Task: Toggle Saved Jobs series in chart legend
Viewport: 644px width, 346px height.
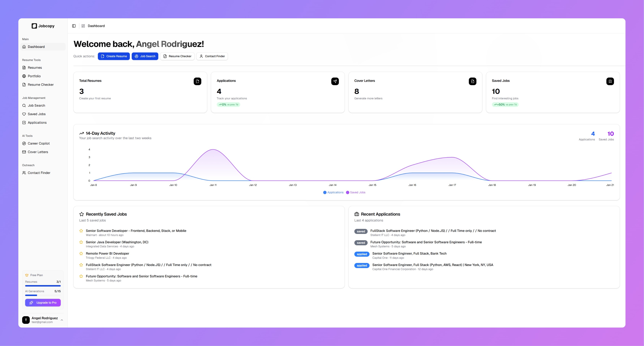Action: (356, 192)
